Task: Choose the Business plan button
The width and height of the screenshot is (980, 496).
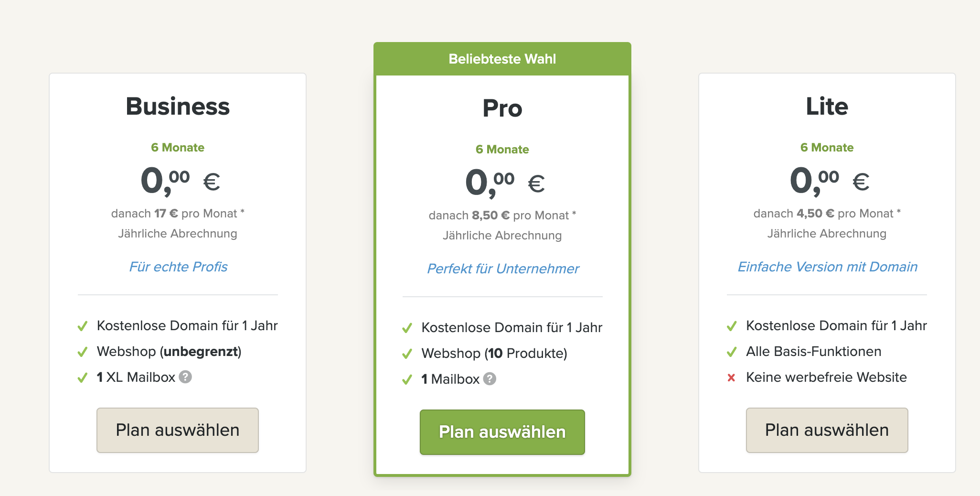Action: 178,430
